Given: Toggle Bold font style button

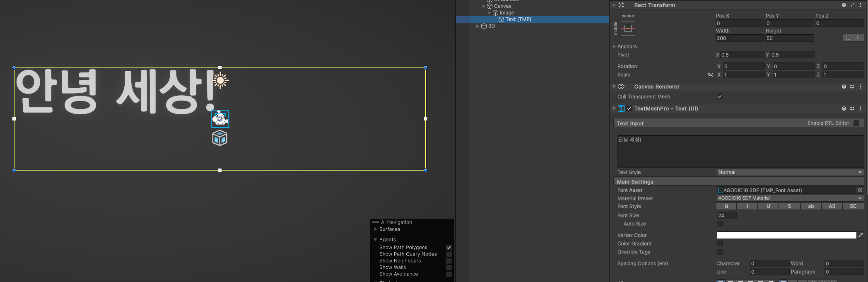Looking at the screenshot, I should (x=726, y=206).
